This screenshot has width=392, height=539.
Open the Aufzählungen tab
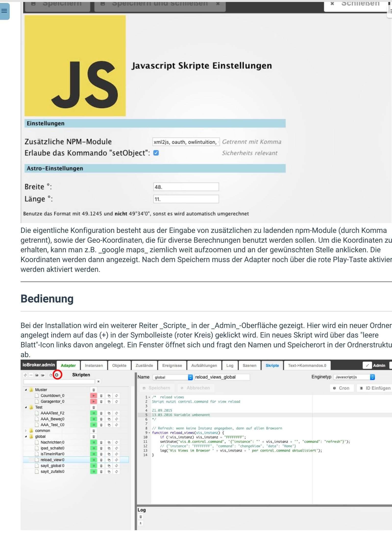point(204,366)
